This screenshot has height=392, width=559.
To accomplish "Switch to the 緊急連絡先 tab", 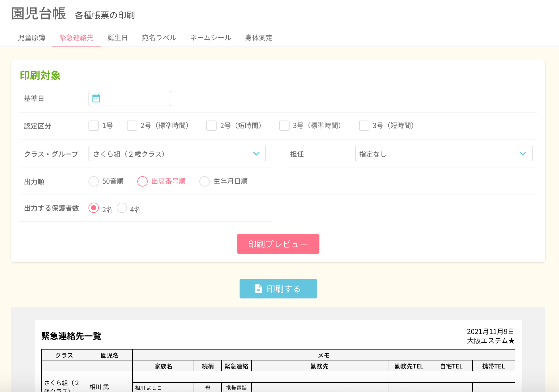I will click(x=76, y=38).
